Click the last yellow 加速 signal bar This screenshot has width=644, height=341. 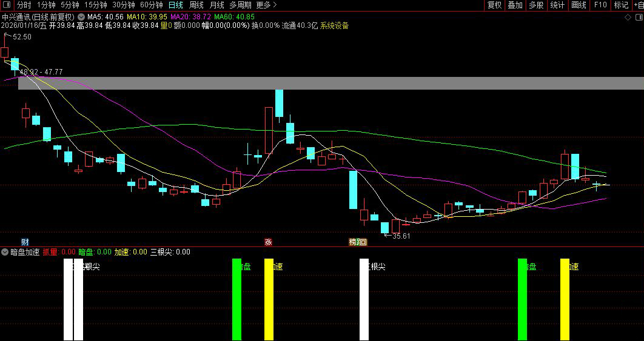(565, 300)
